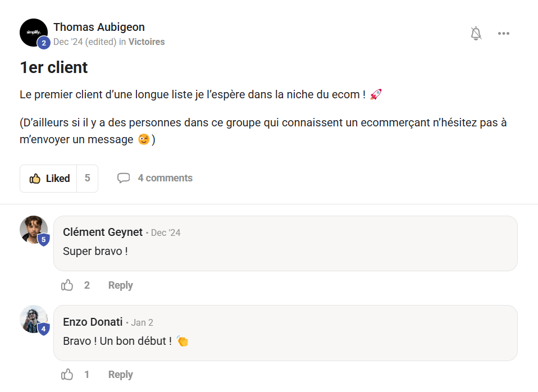538x392 pixels.
Task: Open Clément Geynet's profile picture
Action: [x=33, y=229]
